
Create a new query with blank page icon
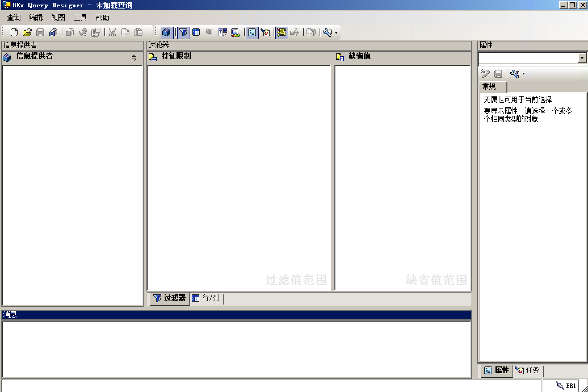pos(14,32)
